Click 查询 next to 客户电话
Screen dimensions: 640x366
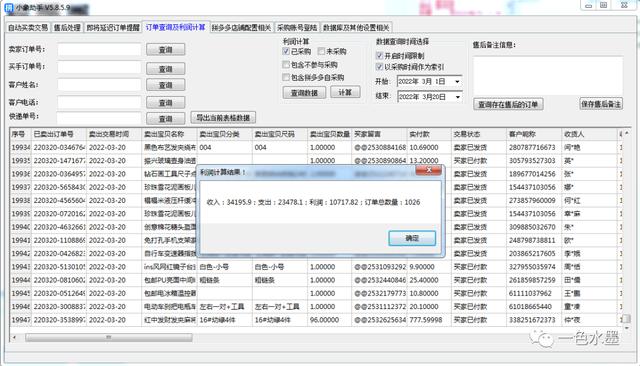coord(165,102)
